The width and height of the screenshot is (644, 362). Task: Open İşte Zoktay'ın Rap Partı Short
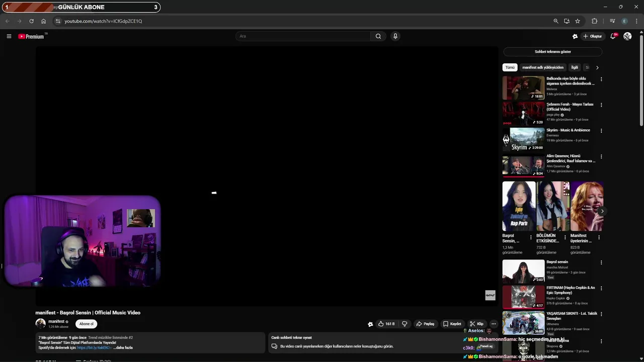click(x=519, y=206)
